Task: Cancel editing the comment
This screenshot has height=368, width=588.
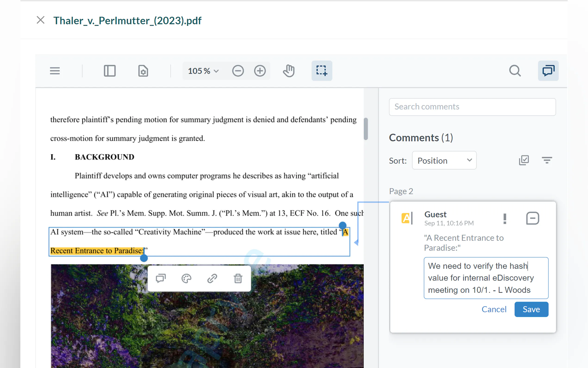Action: (494, 309)
